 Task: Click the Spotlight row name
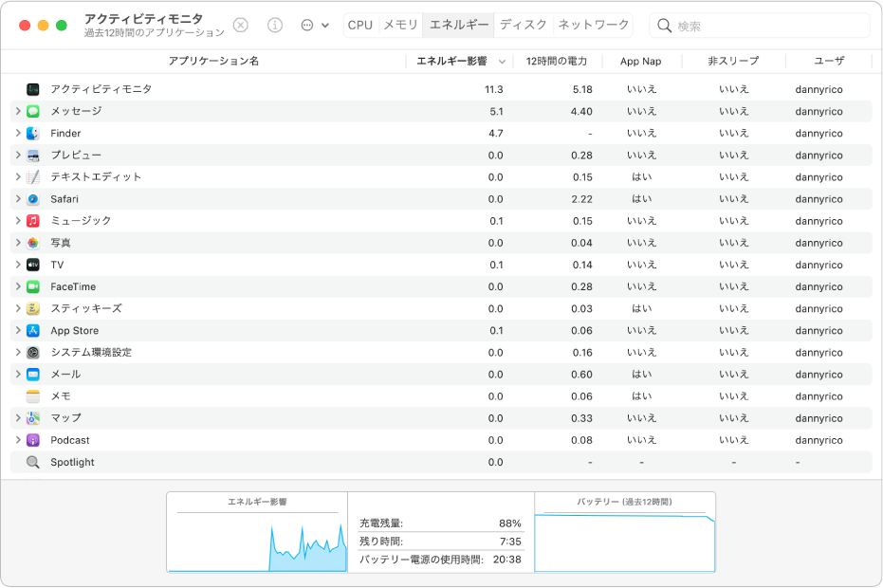(73, 463)
